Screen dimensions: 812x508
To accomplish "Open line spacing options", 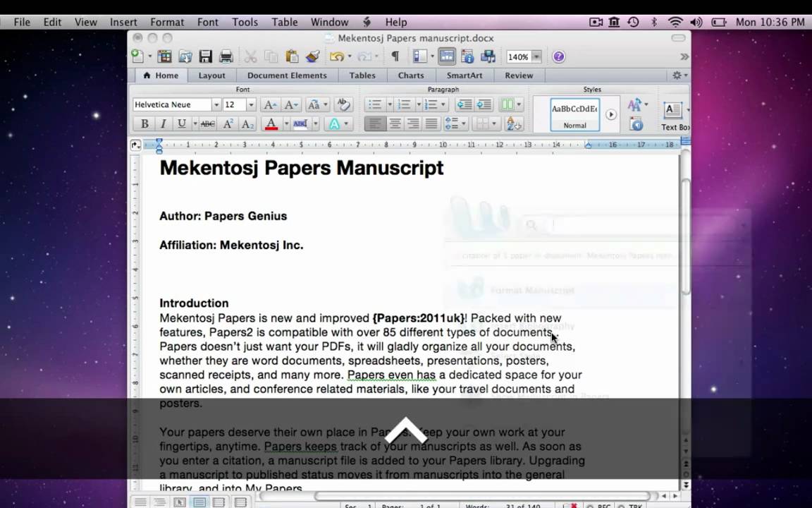I will 456,124.
